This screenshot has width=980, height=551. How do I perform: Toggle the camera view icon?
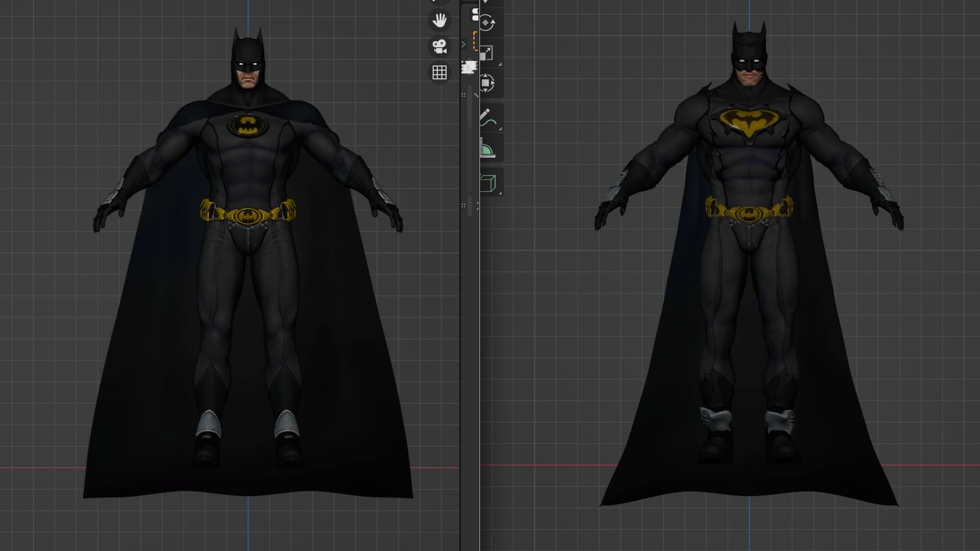tap(440, 46)
